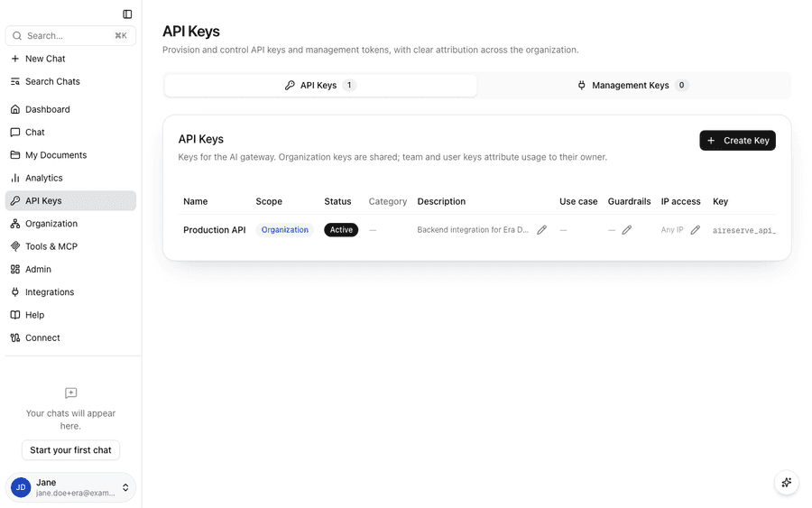This screenshot has height=508, width=812.
Task: Click the Category column header
Action: [x=387, y=201]
